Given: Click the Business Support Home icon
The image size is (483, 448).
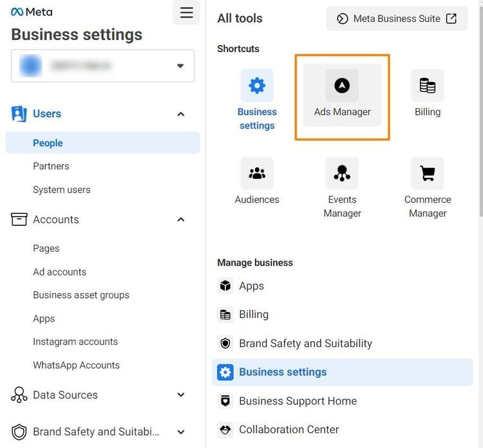Looking at the screenshot, I should click(x=225, y=401).
